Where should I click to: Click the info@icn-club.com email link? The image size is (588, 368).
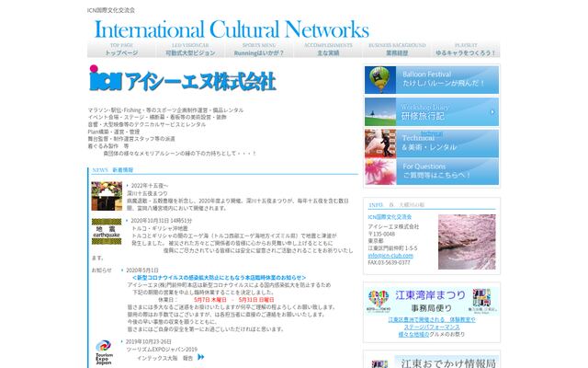click(390, 256)
